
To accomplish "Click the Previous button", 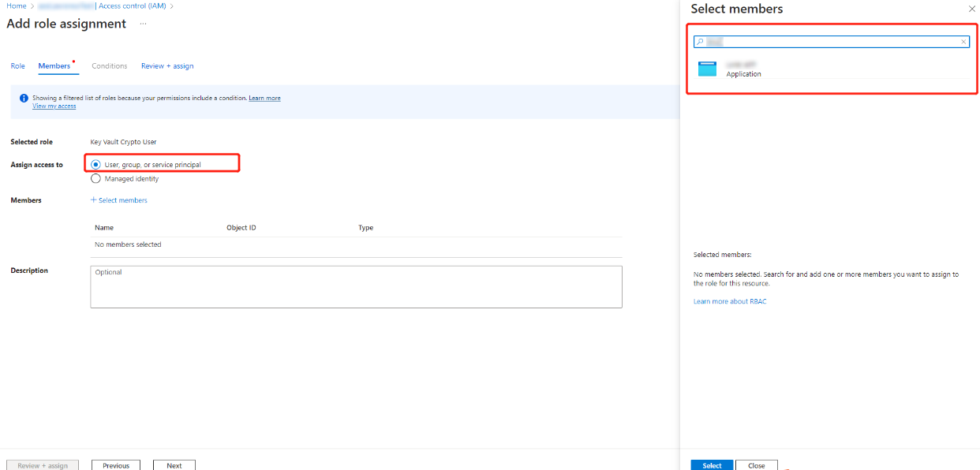I will click(115, 465).
